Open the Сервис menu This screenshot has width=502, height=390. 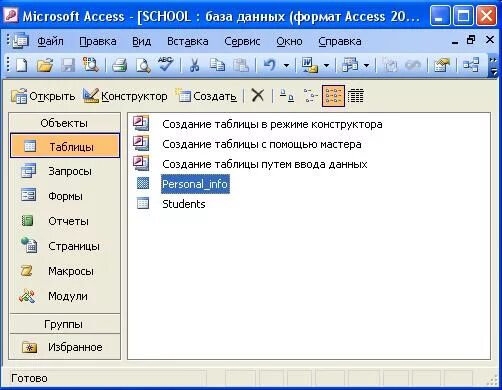[242, 41]
